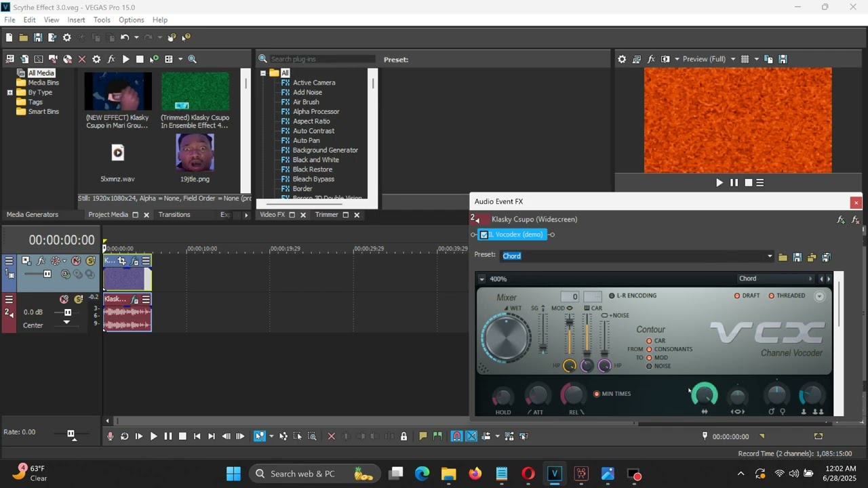Enable L-R ENCODING in the Vocodex mixer
Image resolution: width=868 pixels, height=488 pixels.
point(612,296)
